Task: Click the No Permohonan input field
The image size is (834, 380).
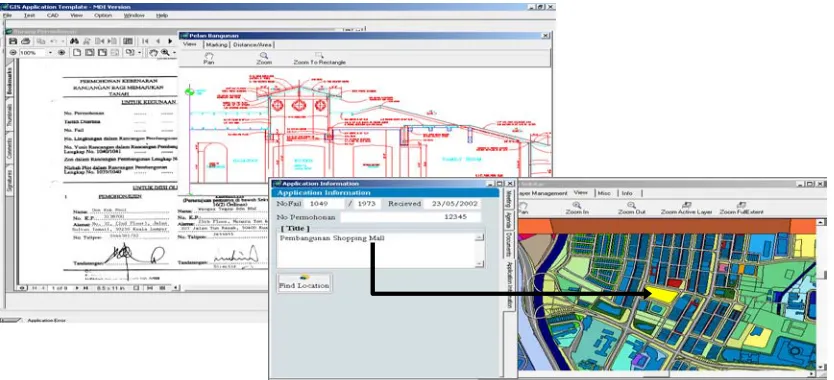Action: coord(410,217)
